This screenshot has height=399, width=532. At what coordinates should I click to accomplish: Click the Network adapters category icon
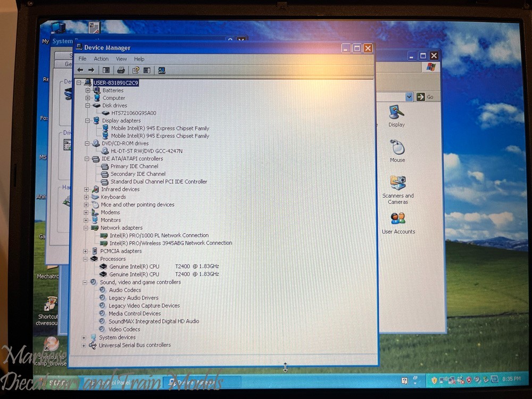click(94, 228)
